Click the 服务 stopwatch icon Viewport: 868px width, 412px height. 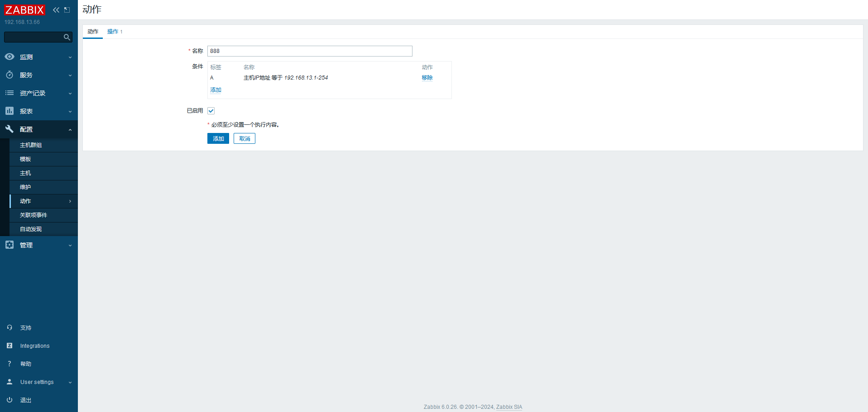[10, 75]
